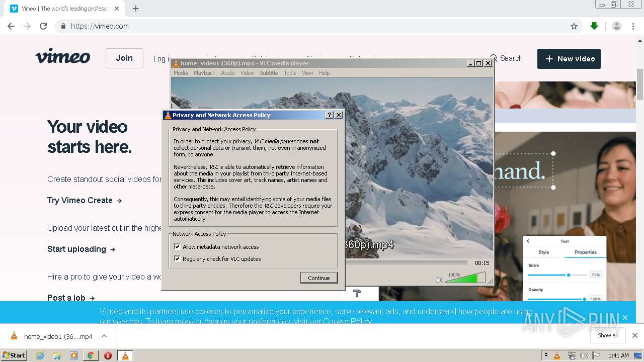Switch to the Style tab
This screenshot has width=644, height=362.
pos(544,252)
